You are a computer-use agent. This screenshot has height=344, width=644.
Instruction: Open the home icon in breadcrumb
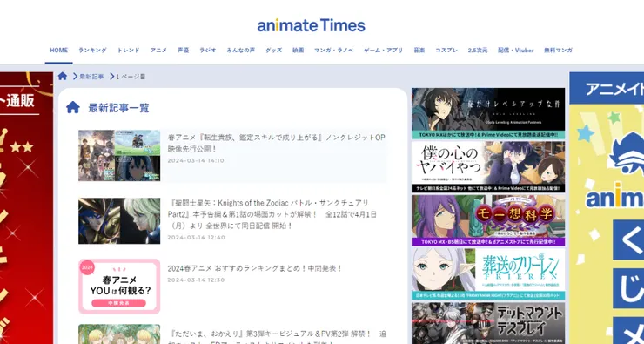pos(63,76)
